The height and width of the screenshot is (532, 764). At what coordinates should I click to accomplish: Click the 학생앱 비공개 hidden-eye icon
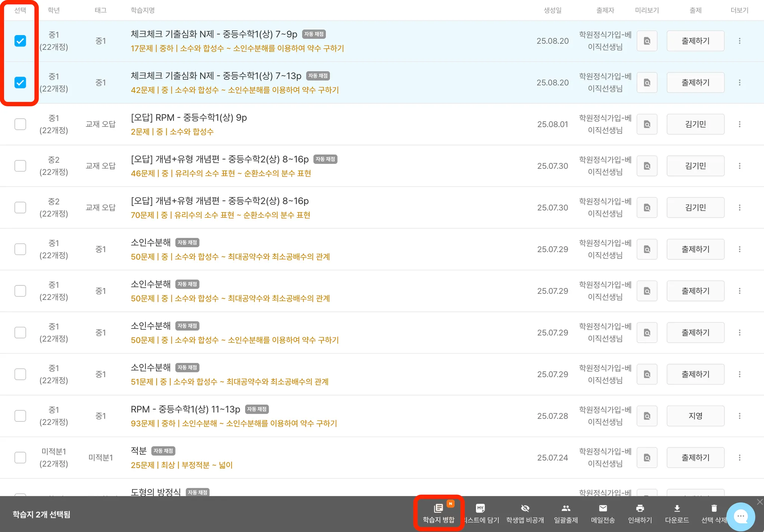[525, 508]
